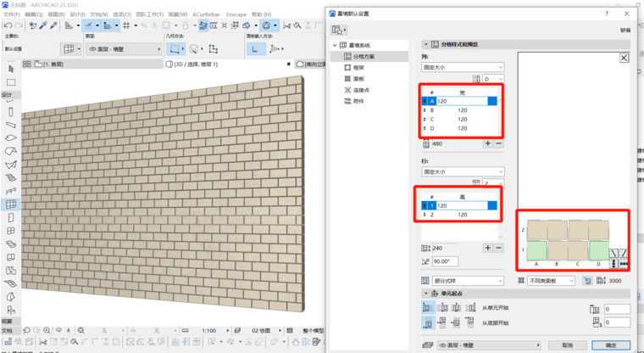Screen dimensions: 644x353
Task: Edit row 1 height input field
Action: (x=462, y=205)
